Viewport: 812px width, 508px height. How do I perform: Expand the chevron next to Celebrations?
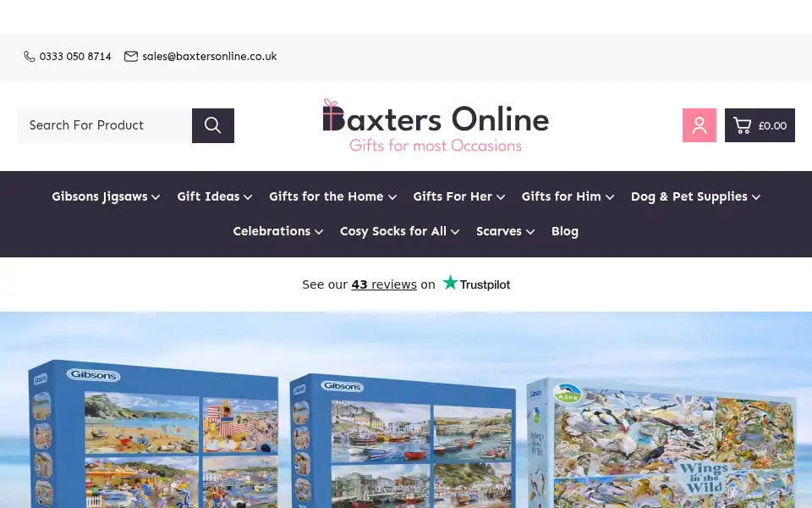(x=319, y=232)
